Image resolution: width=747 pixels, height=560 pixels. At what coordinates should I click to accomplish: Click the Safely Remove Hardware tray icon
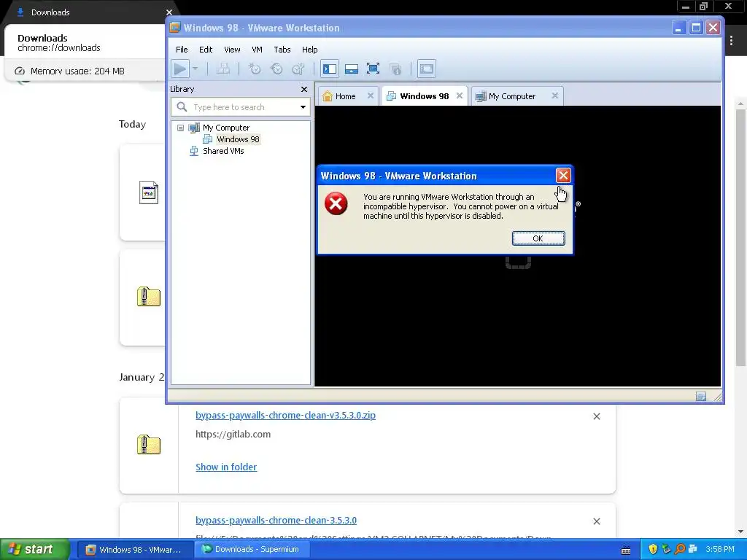click(x=666, y=549)
